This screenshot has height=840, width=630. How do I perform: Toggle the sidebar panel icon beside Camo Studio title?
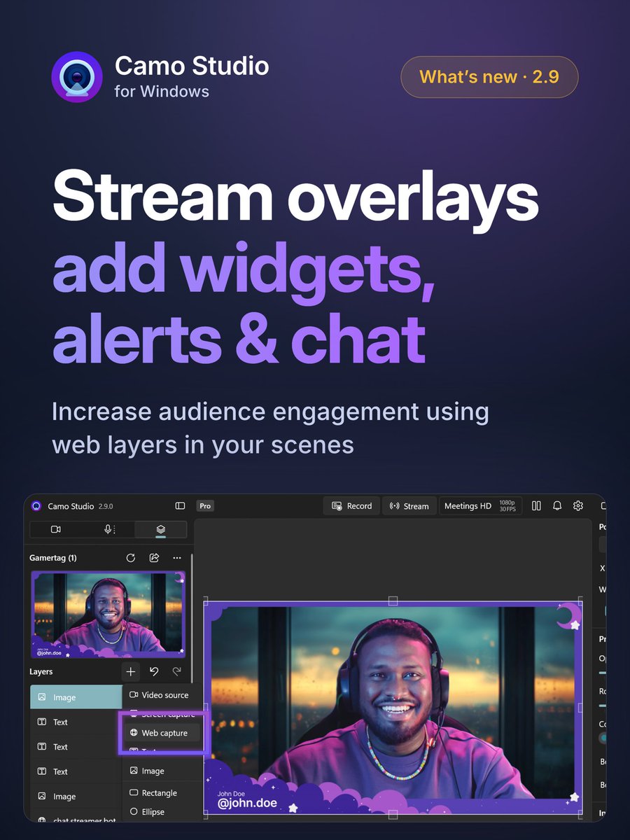(x=180, y=506)
